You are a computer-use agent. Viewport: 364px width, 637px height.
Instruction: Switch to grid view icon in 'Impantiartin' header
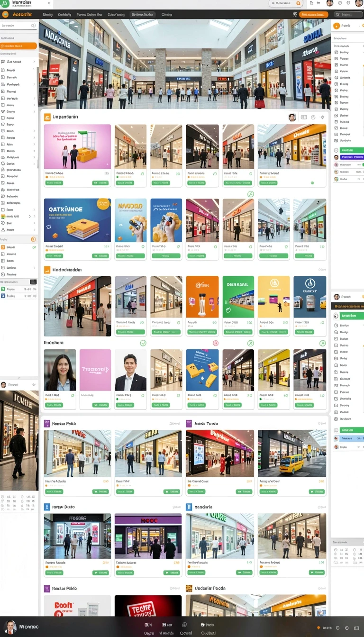coord(304,117)
